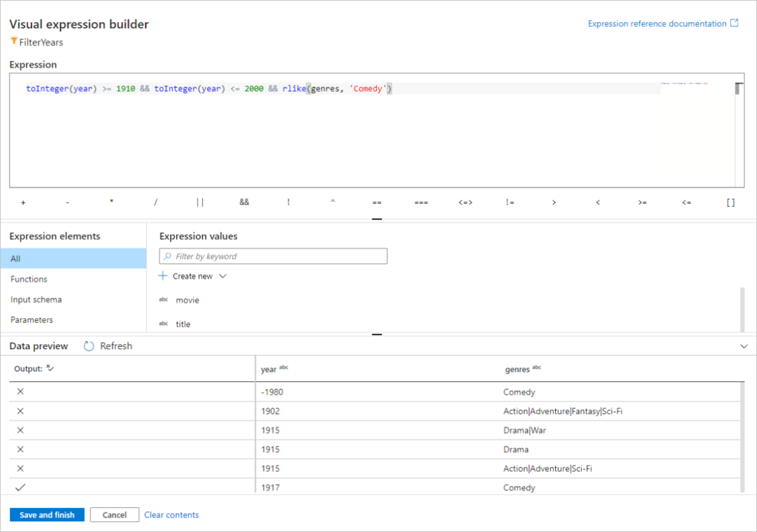This screenshot has height=532, width=757.
Task: Select Input schema in Expression elements
Action: tap(36, 299)
